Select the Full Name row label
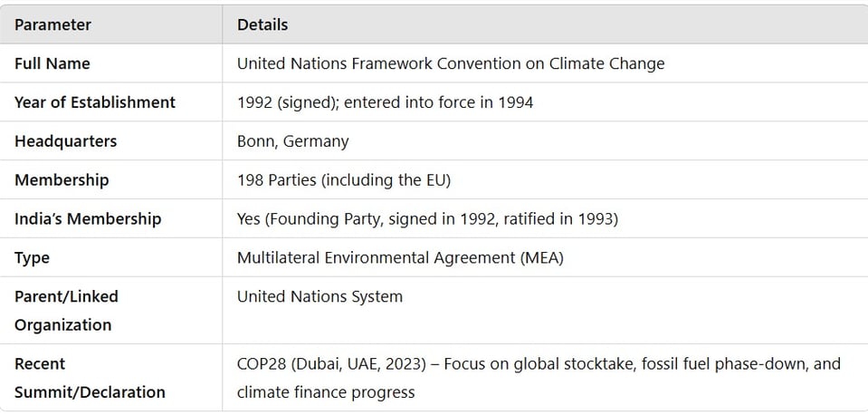This screenshot has width=868, height=415. 52,63
